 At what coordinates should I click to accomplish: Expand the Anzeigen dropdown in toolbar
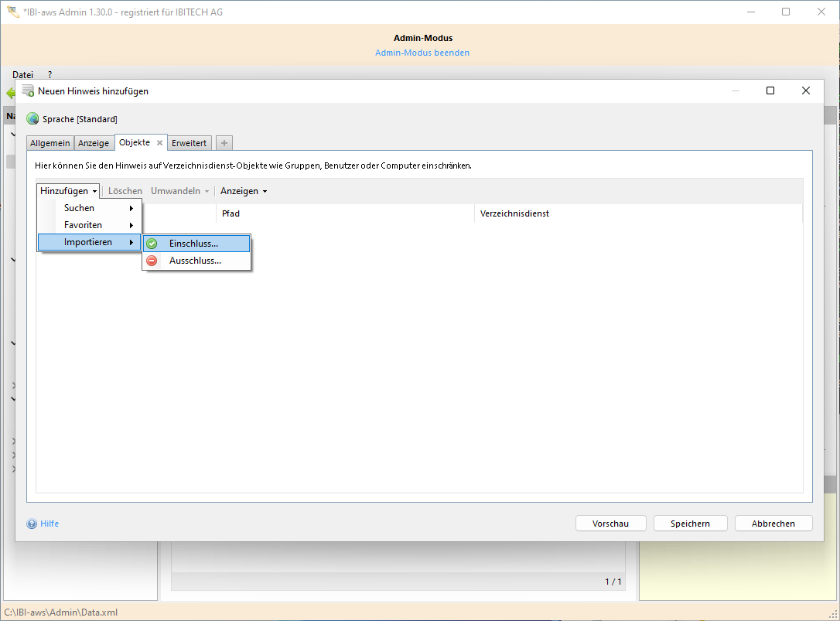(x=244, y=191)
